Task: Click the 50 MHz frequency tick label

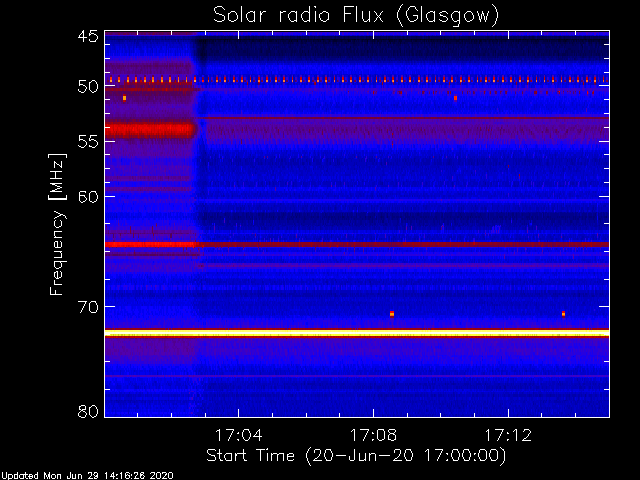Action: [x=88, y=87]
